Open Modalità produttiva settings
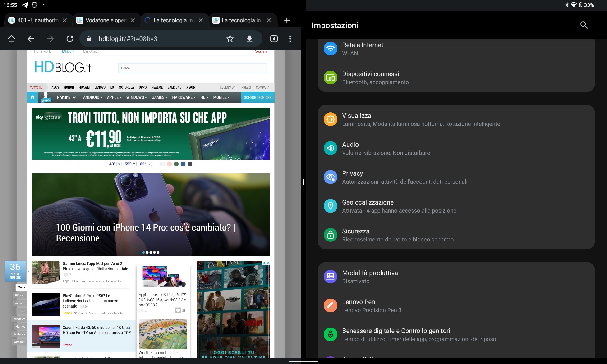This screenshot has height=364, width=607. [456, 277]
